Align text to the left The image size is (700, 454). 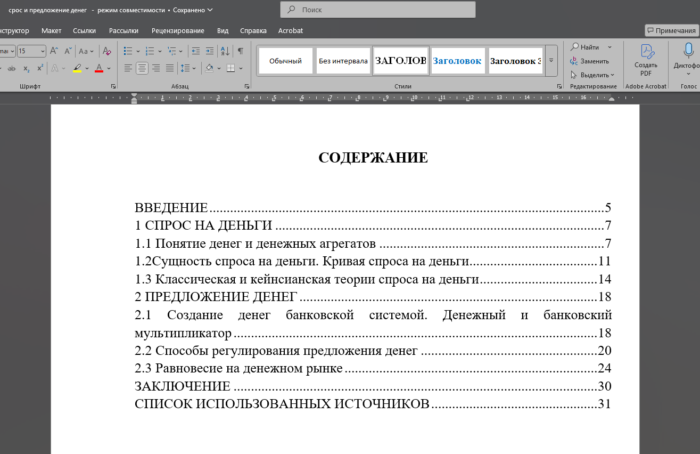(x=128, y=68)
